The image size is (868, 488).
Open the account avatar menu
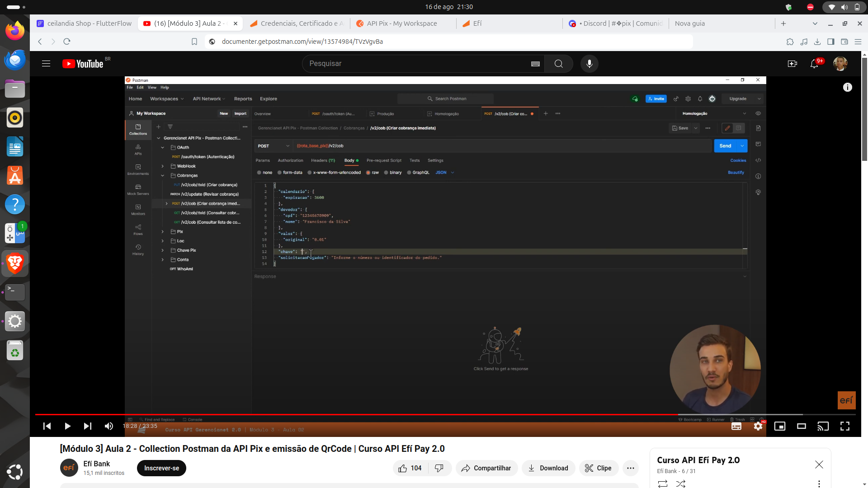coord(840,64)
